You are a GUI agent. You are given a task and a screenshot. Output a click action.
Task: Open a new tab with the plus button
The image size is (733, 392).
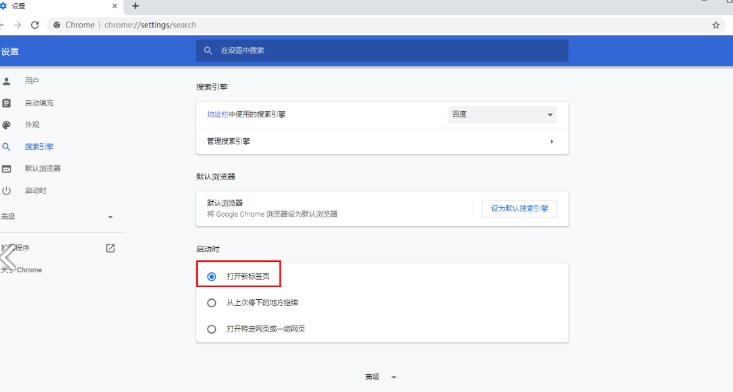pos(136,6)
